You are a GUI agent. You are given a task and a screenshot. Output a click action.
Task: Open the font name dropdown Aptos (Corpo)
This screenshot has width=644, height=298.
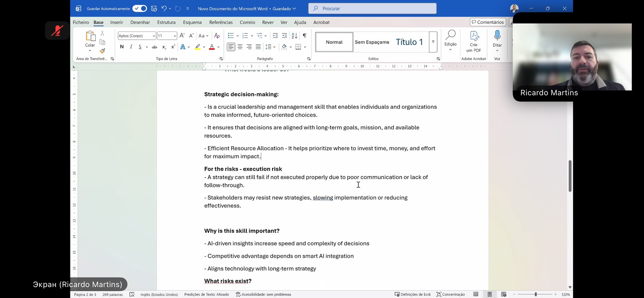pos(154,36)
